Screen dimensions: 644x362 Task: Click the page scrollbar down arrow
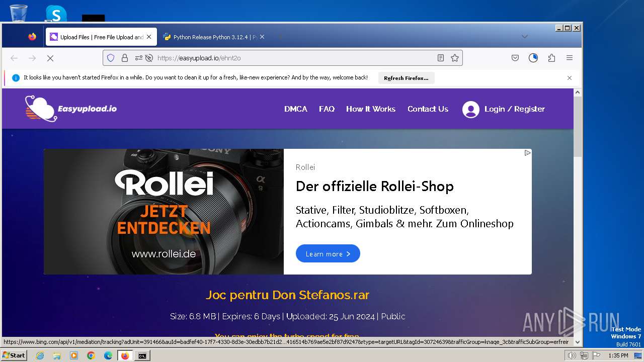click(578, 342)
